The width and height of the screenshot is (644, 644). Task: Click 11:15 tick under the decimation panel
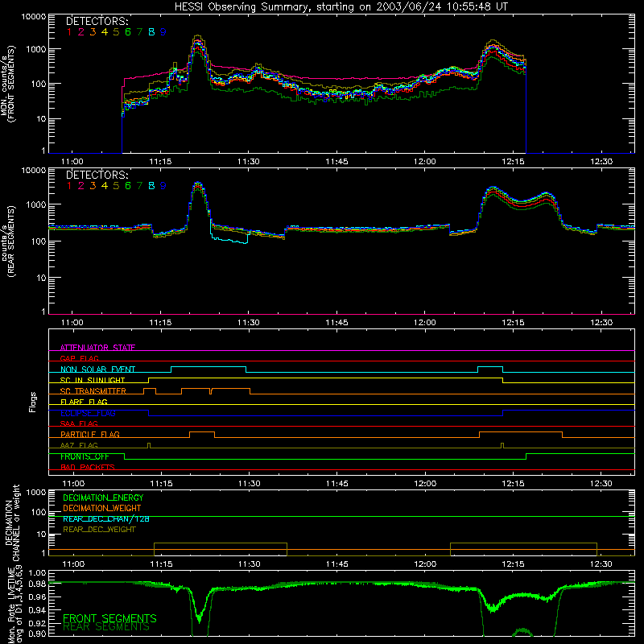tap(162, 564)
